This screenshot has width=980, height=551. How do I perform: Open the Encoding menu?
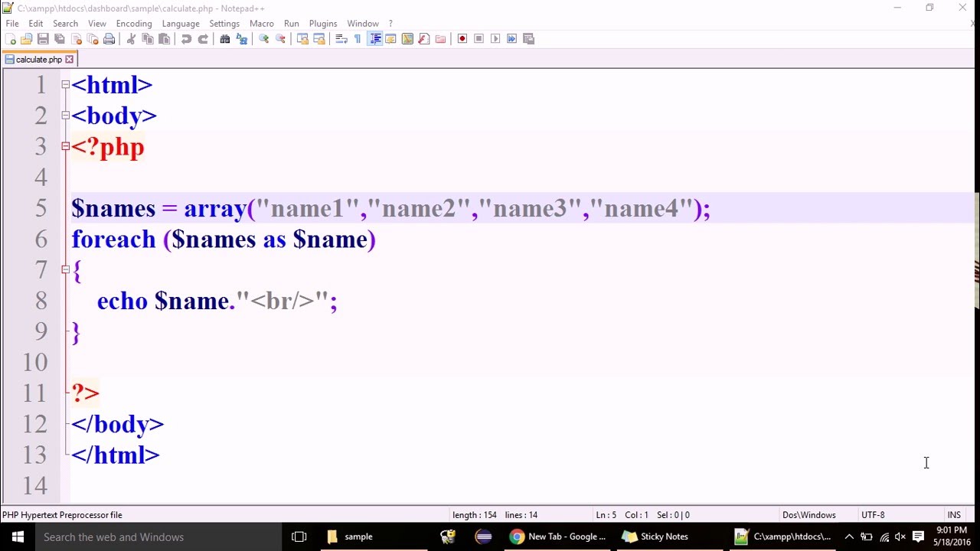(134, 24)
